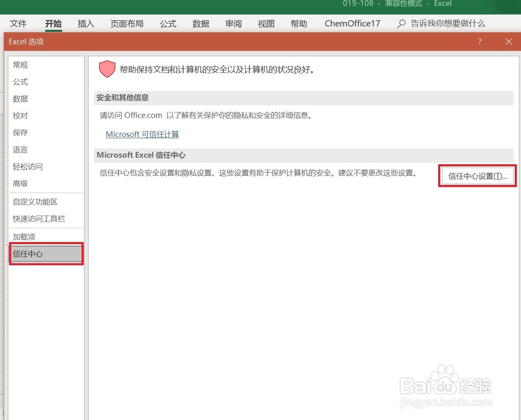Select 数据 in options sidebar
521x420 pixels.
tap(46, 98)
